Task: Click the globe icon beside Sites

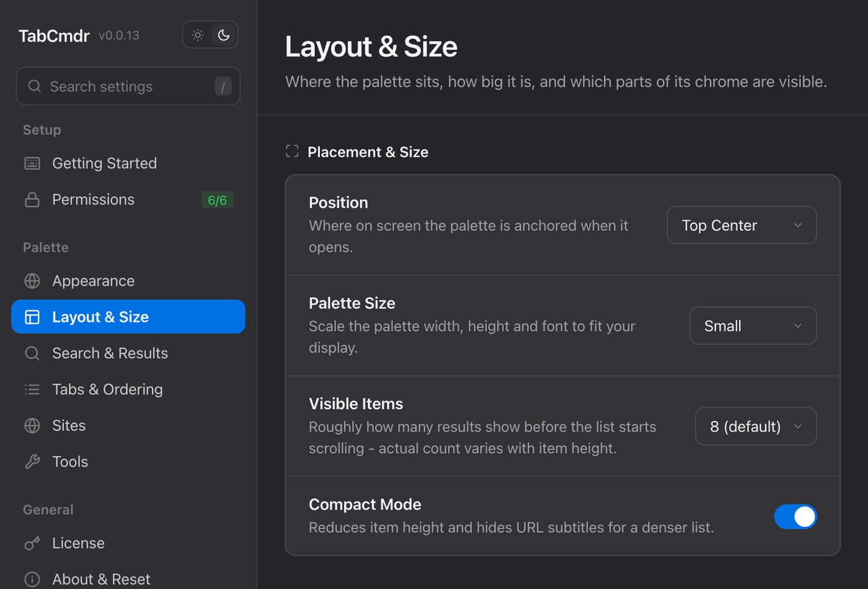Action: 32,425
